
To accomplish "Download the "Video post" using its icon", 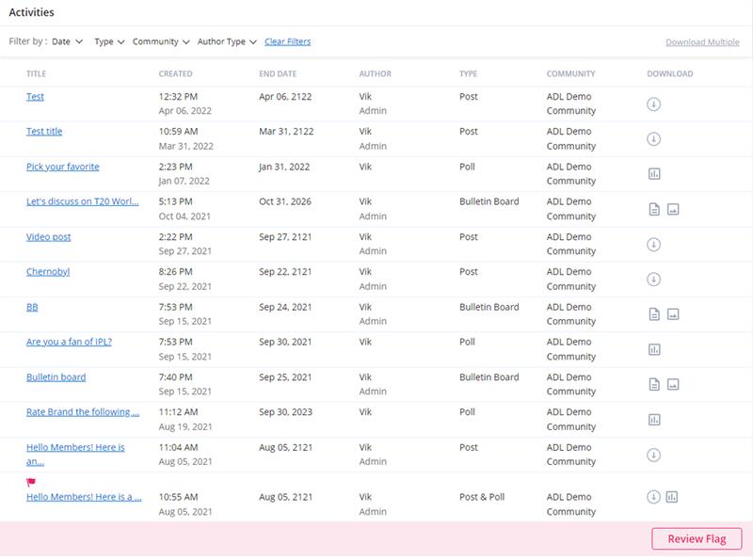I will pos(654,245).
